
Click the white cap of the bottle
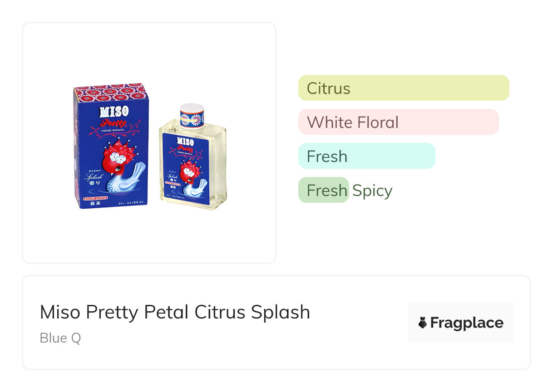tap(191, 108)
